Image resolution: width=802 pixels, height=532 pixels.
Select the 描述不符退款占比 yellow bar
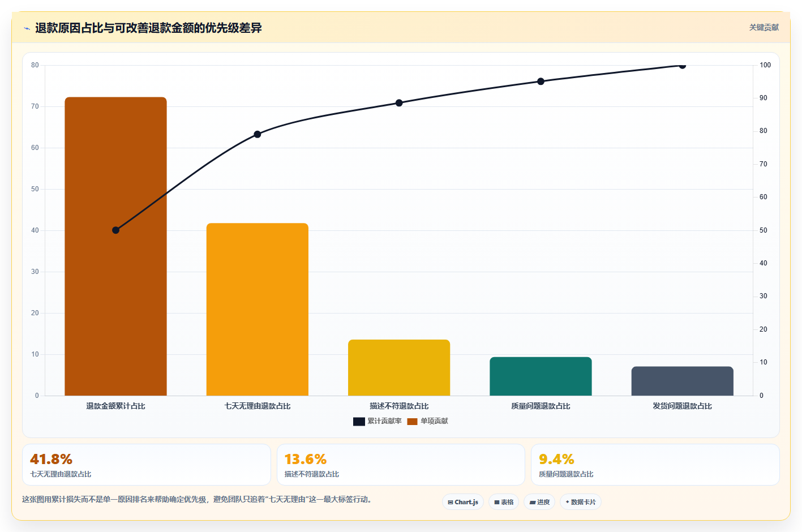tap(399, 367)
